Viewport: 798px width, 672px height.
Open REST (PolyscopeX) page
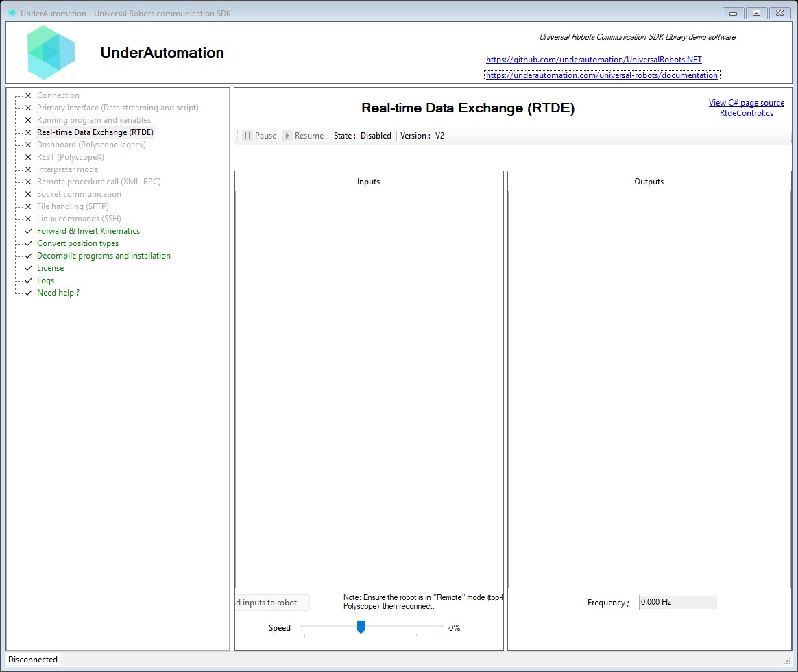(70, 157)
